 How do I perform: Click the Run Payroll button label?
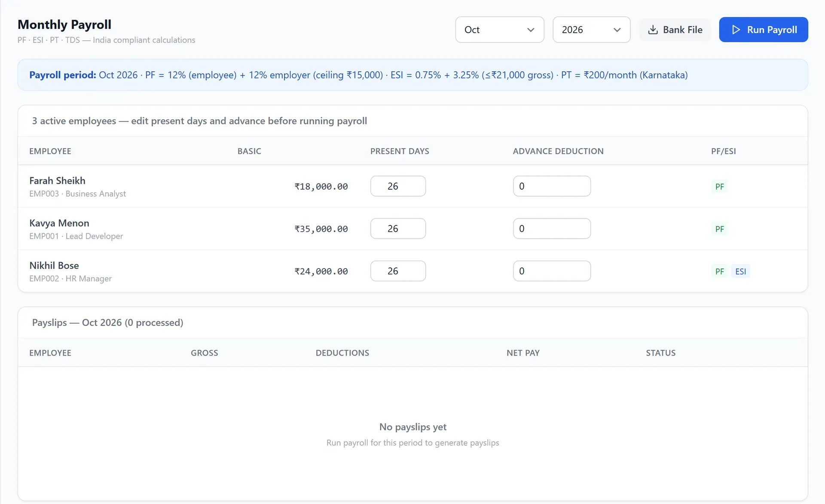coord(772,30)
